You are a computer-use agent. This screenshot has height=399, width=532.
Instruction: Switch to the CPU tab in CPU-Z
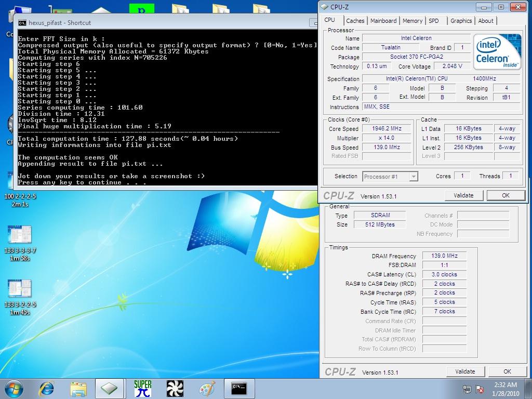(x=329, y=20)
